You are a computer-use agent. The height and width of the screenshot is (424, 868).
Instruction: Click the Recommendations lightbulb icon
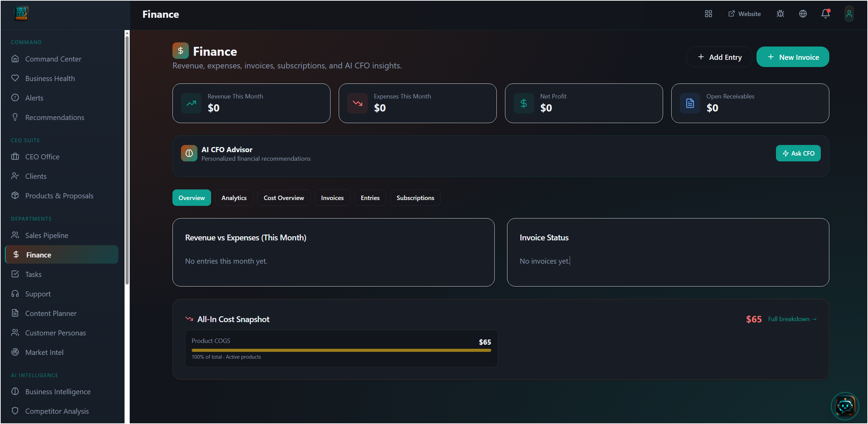click(15, 117)
